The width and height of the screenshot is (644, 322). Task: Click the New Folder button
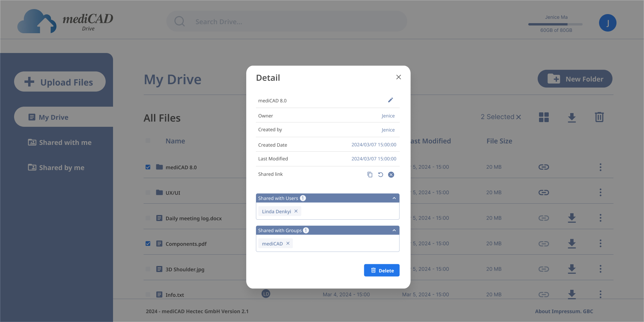(575, 79)
